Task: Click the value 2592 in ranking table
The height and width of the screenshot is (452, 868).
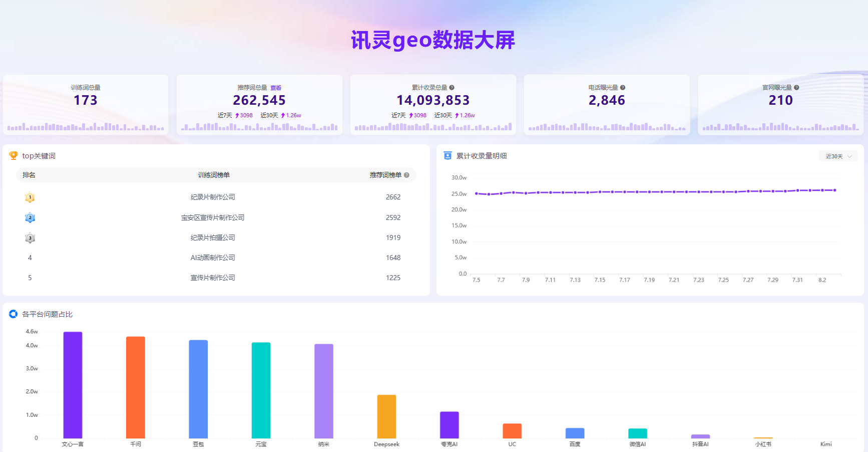Action: pos(393,217)
